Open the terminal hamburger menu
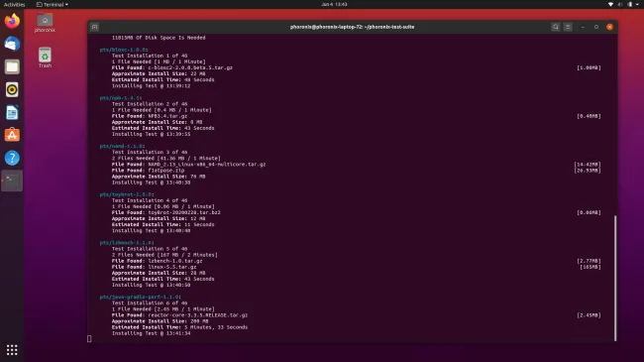 click(568, 27)
